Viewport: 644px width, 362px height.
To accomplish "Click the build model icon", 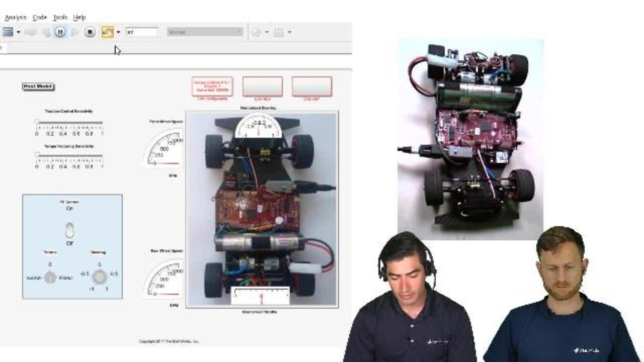I will pos(279,32).
